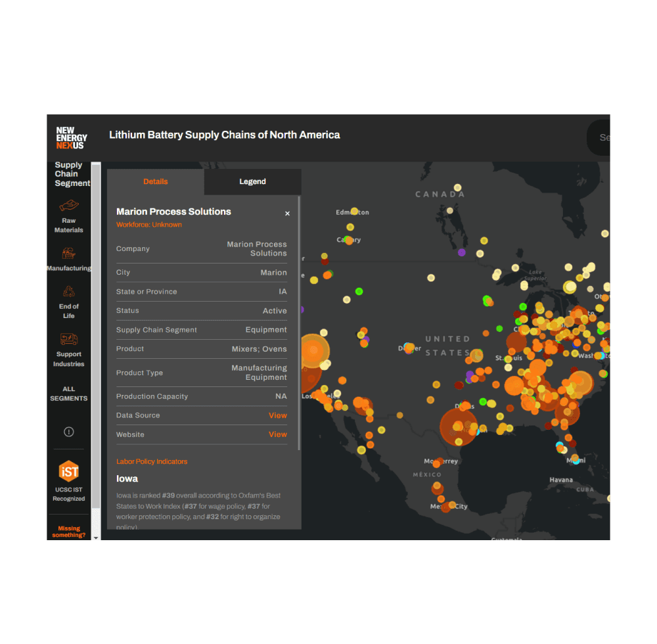Click the Havana map label

pos(561,480)
